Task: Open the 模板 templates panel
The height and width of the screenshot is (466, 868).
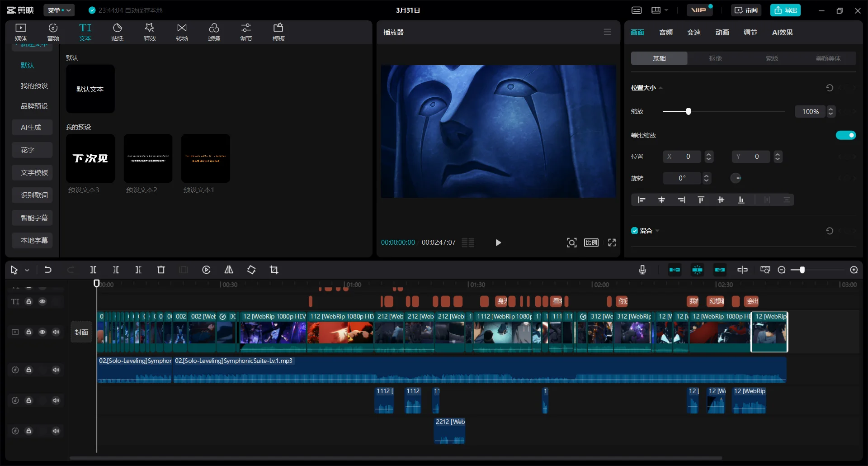Action: [x=278, y=32]
